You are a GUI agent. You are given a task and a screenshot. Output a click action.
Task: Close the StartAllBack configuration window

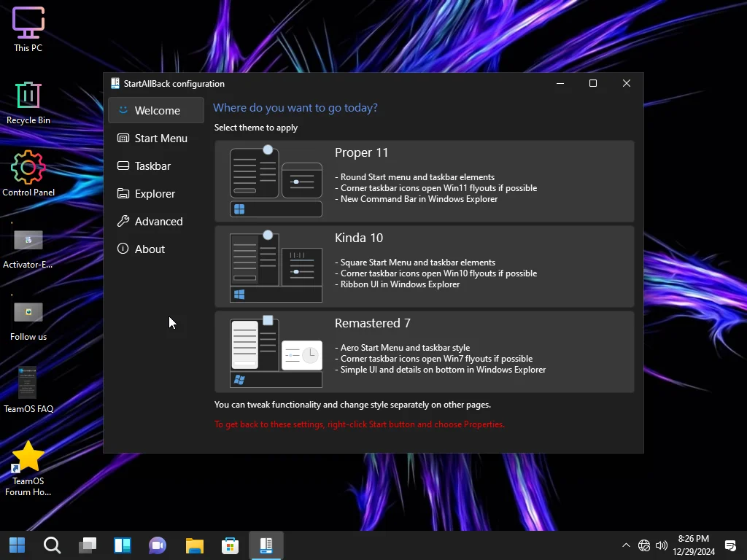click(x=627, y=83)
